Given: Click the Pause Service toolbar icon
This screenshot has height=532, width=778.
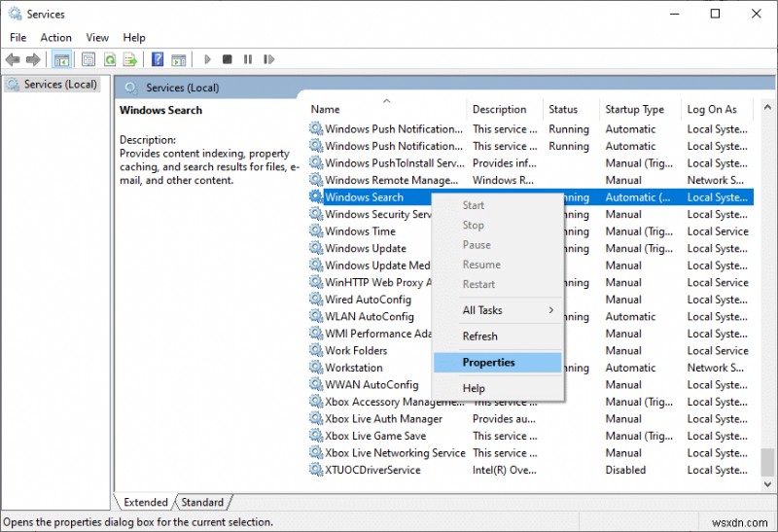Looking at the screenshot, I should [x=248, y=59].
